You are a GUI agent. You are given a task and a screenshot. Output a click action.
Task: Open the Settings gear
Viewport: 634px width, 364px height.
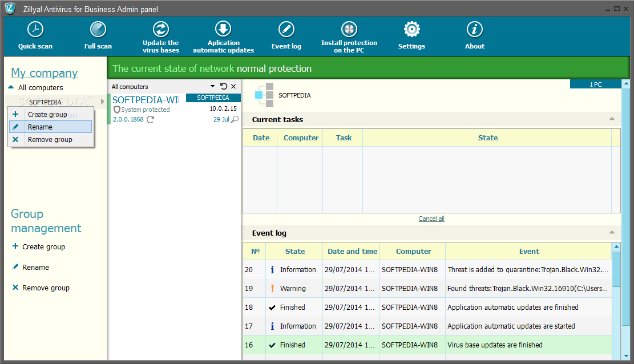pyautogui.click(x=411, y=30)
